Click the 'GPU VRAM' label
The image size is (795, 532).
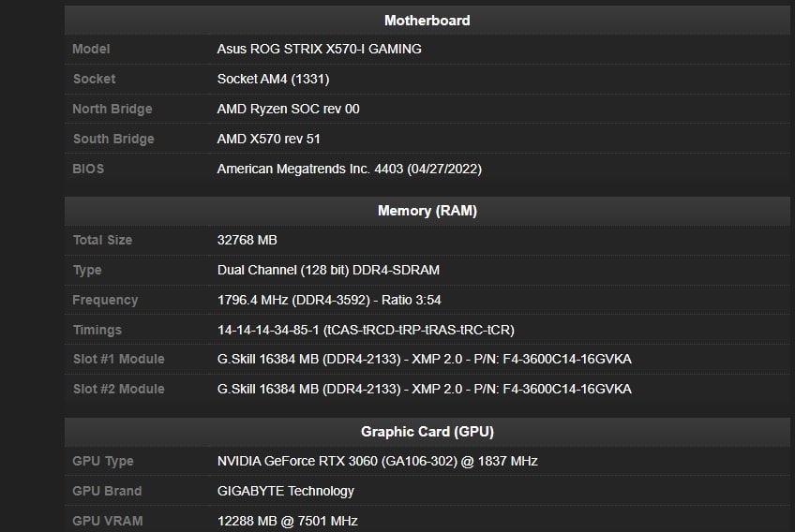pos(108,521)
